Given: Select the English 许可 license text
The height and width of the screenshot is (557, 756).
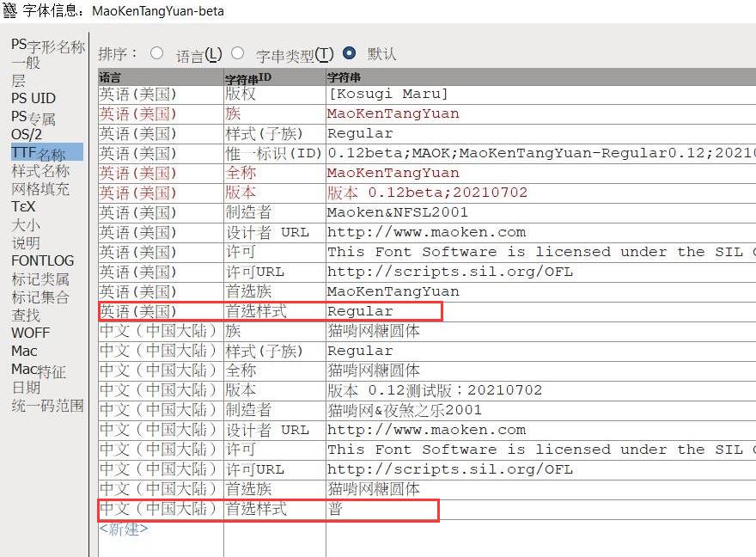Looking at the screenshot, I should [541, 252].
